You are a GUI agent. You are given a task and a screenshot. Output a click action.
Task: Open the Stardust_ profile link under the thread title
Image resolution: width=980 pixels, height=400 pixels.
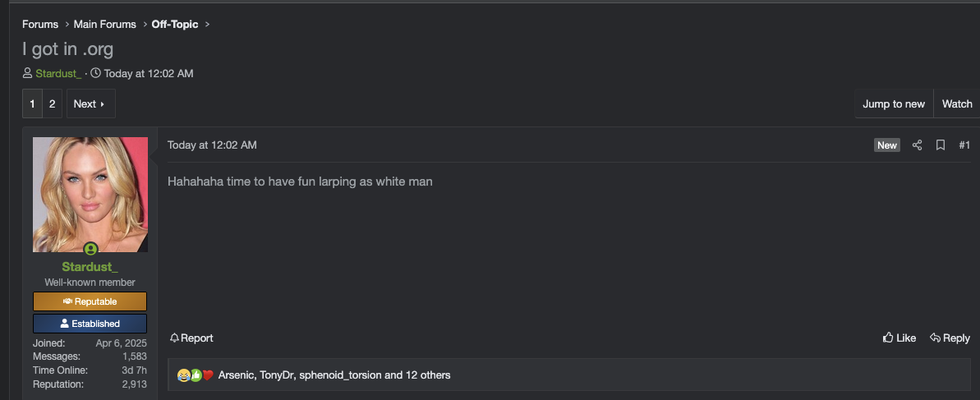pos(59,74)
